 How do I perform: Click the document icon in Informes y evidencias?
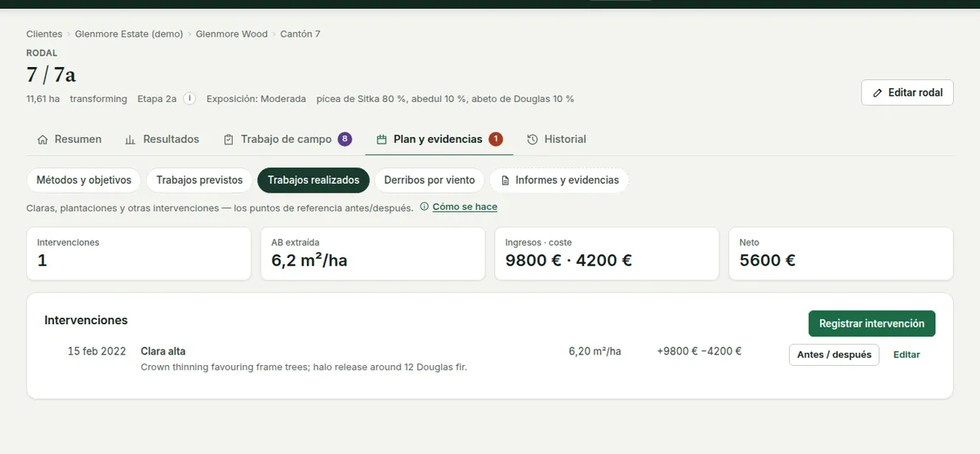[x=506, y=180]
